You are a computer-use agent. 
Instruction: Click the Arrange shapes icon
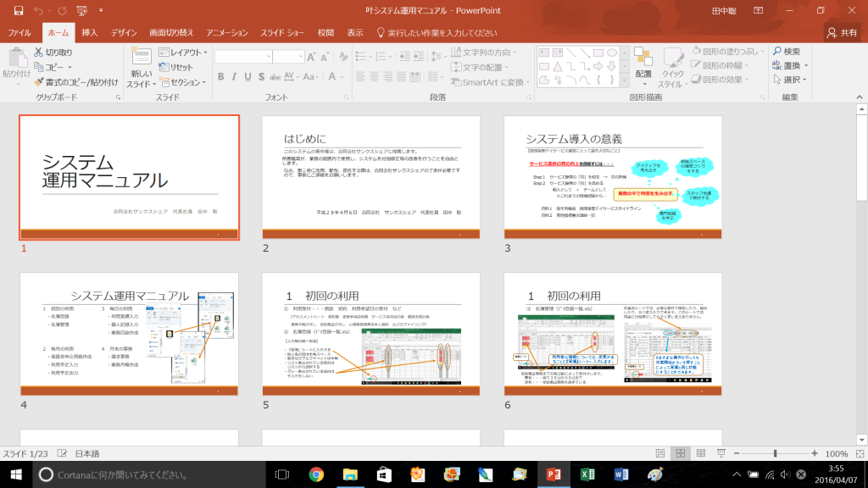click(x=643, y=57)
